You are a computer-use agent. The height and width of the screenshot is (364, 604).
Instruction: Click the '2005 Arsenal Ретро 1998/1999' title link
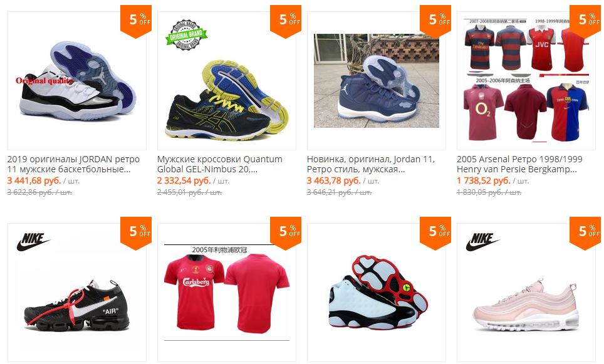(x=519, y=164)
